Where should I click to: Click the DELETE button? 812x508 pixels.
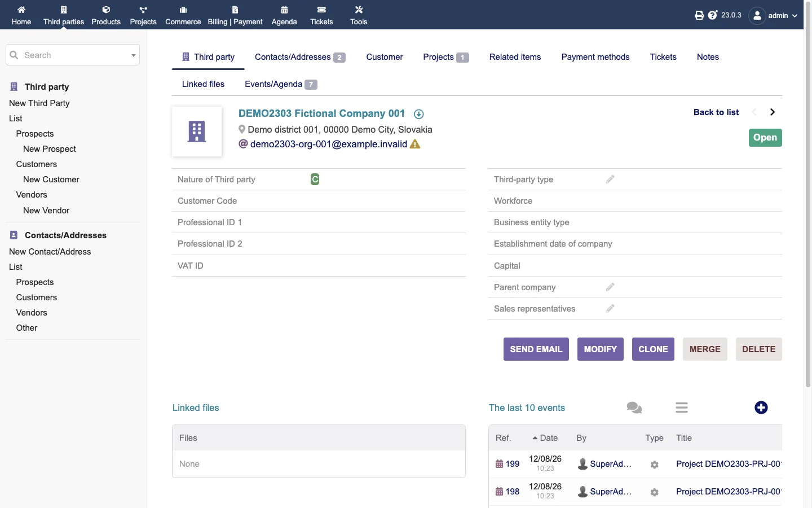tap(759, 349)
